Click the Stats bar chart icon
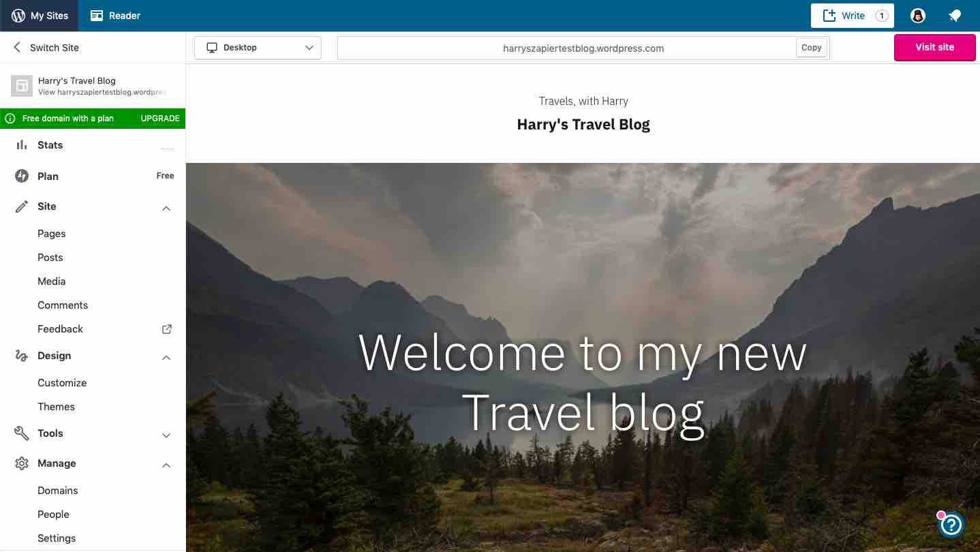Image resolution: width=980 pixels, height=552 pixels. coord(22,145)
